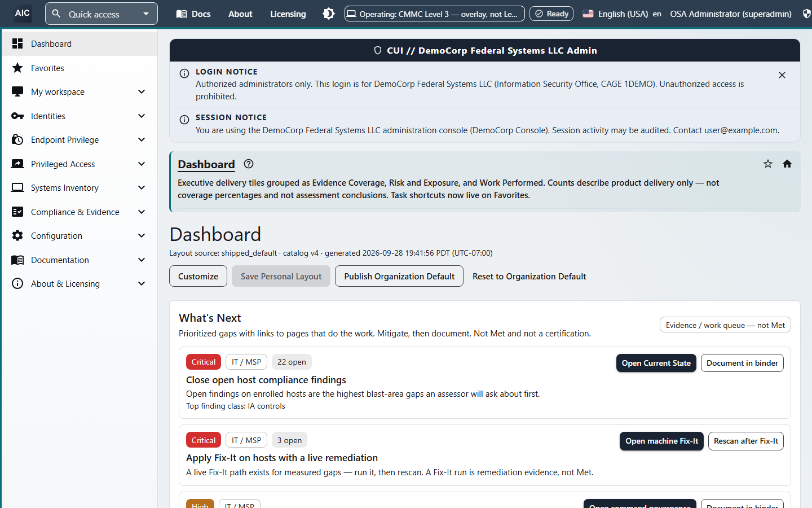Viewport: 812px width, 508px height.
Task: Click Publish Organization Default
Action: click(399, 276)
